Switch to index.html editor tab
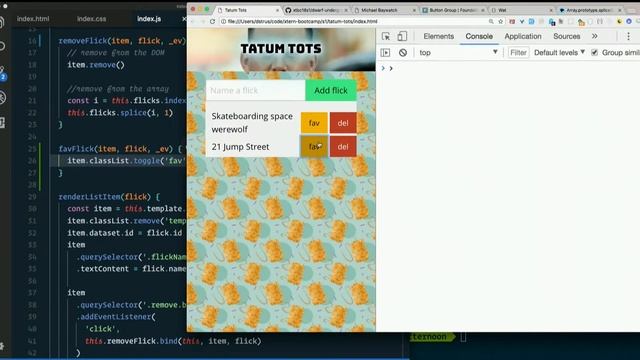 point(33,19)
